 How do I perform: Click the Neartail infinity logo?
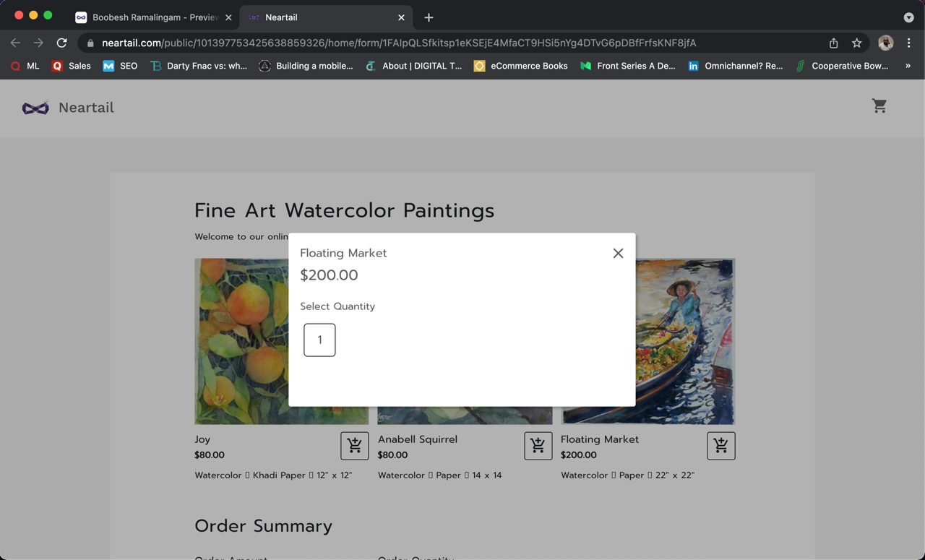point(35,106)
